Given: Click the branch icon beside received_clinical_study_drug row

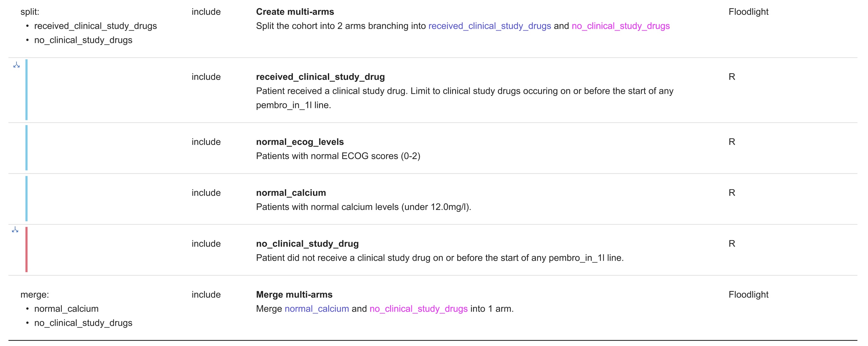Looking at the screenshot, I should 16,65.
